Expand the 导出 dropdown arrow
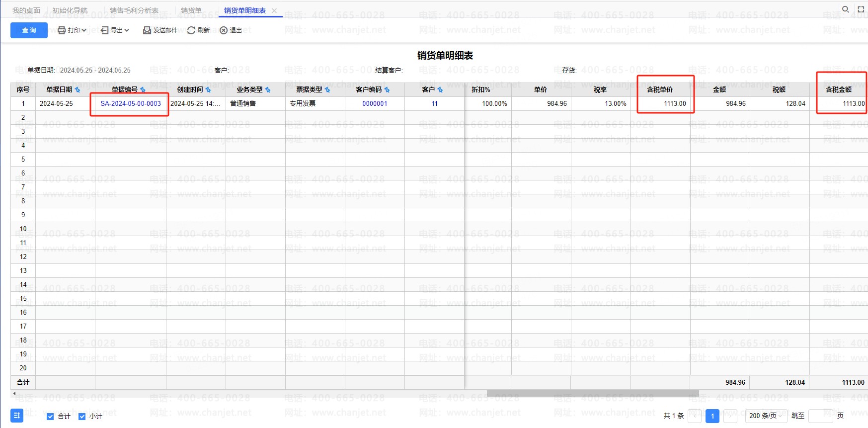 pyautogui.click(x=127, y=30)
